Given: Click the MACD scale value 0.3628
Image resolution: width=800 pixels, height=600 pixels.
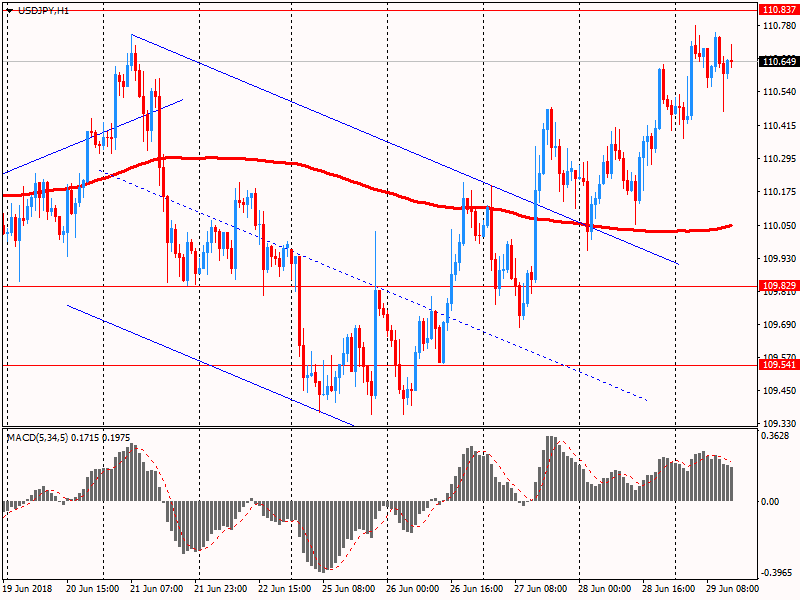Looking at the screenshot, I should 774,436.
